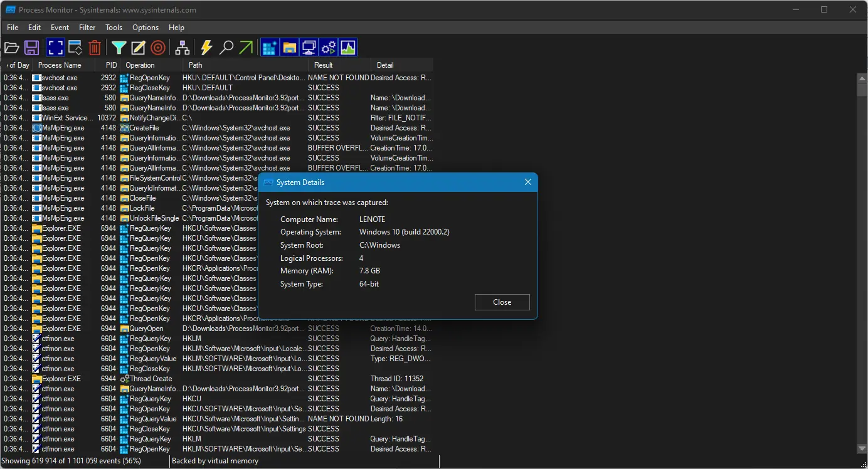
Task: Click the yellow lightning bolt toolbar icon
Action: (x=206, y=48)
